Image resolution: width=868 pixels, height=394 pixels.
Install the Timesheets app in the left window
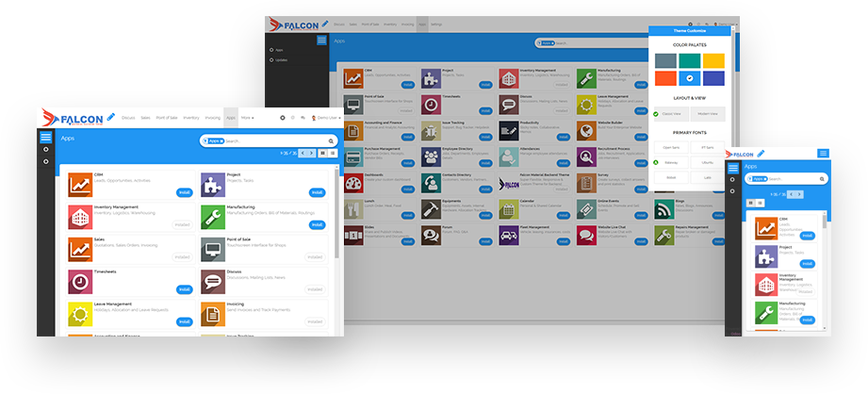[185, 289]
